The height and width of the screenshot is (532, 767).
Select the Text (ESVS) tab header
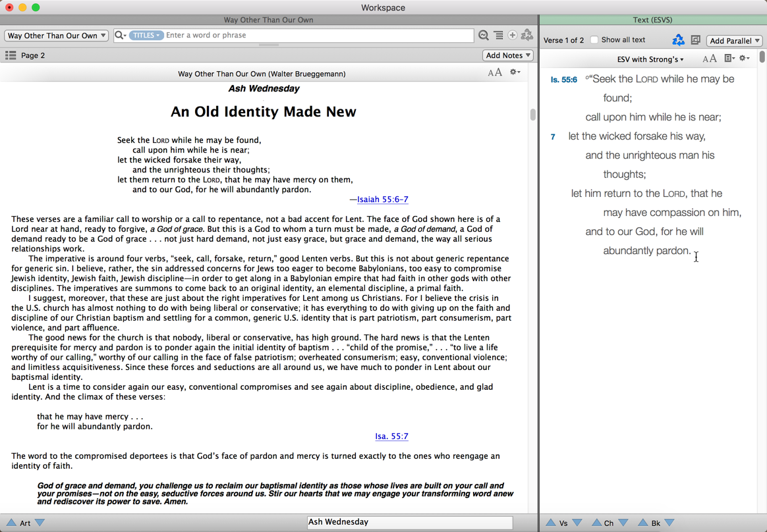click(652, 20)
